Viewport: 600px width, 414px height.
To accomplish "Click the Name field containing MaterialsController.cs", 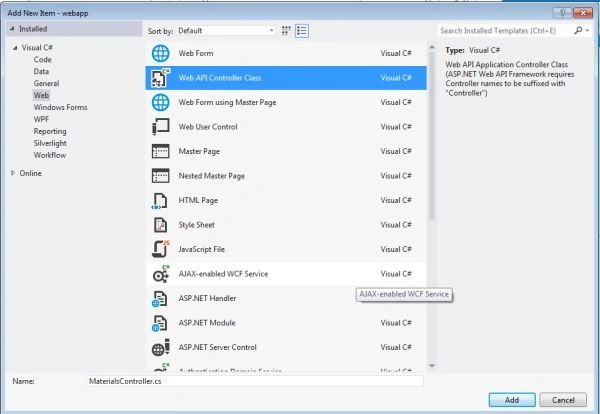I will pos(255,381).
